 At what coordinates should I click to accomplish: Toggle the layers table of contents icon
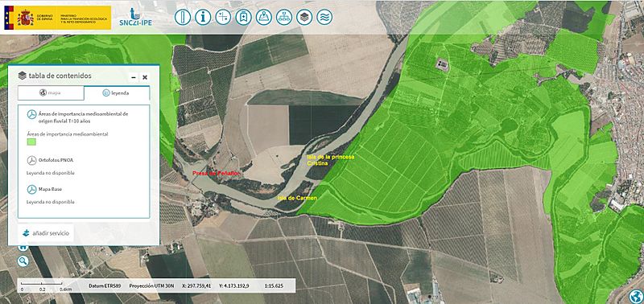[304, 17]
